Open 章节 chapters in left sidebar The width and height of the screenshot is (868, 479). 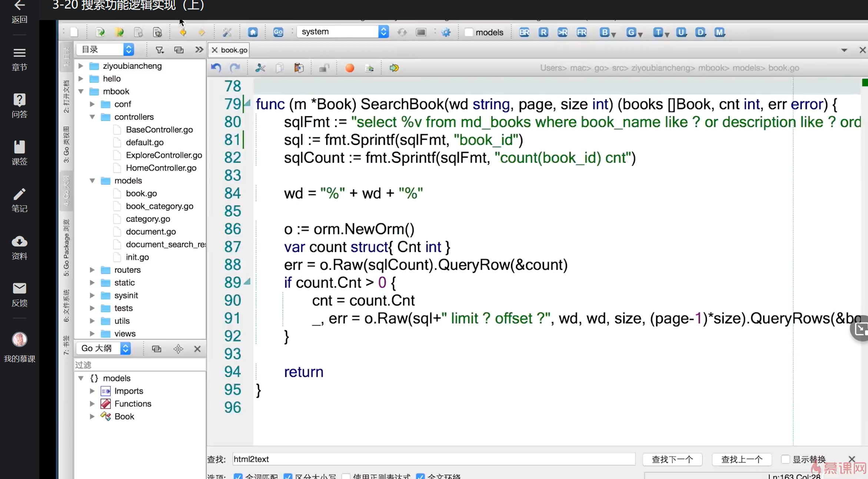click(19, 59)
